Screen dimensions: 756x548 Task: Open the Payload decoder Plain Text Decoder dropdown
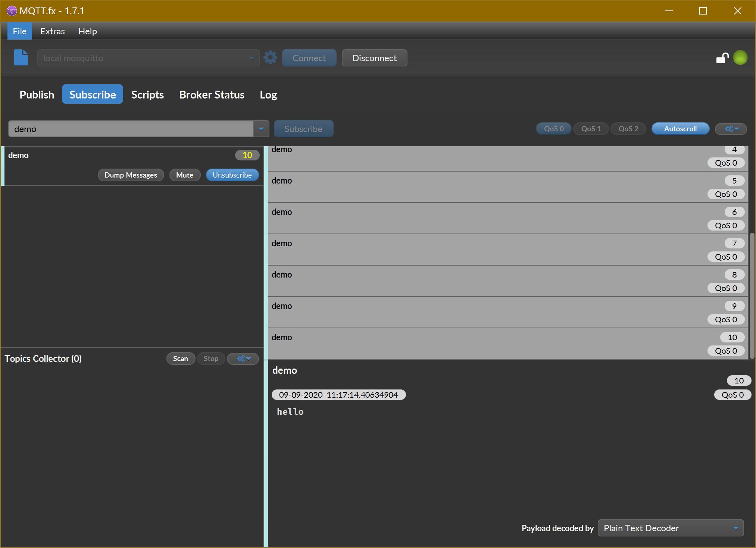pos(671,528)
